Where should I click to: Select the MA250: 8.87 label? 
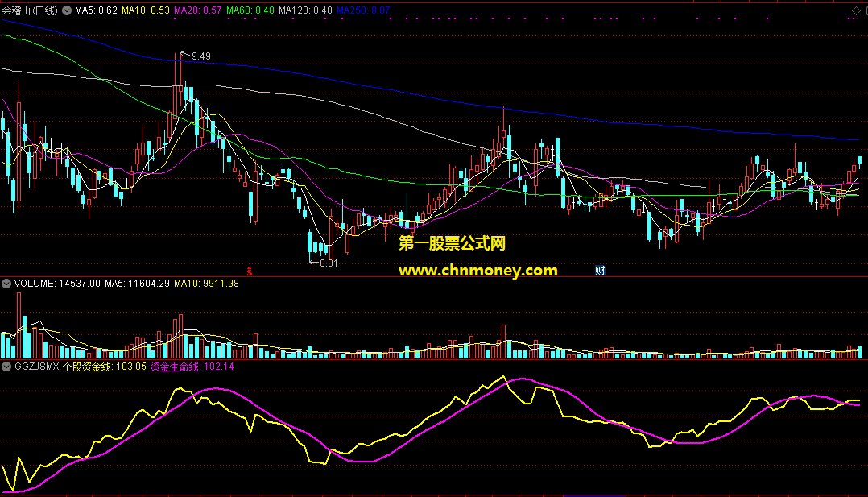coord(363,10)
